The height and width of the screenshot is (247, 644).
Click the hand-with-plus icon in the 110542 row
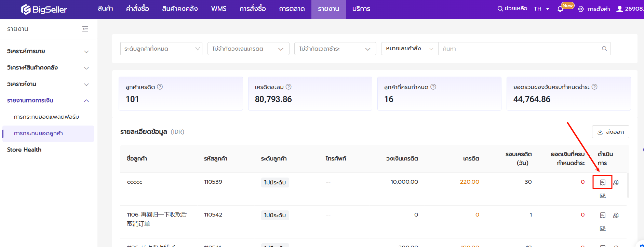pyautogui.click(x=616, y=215)
